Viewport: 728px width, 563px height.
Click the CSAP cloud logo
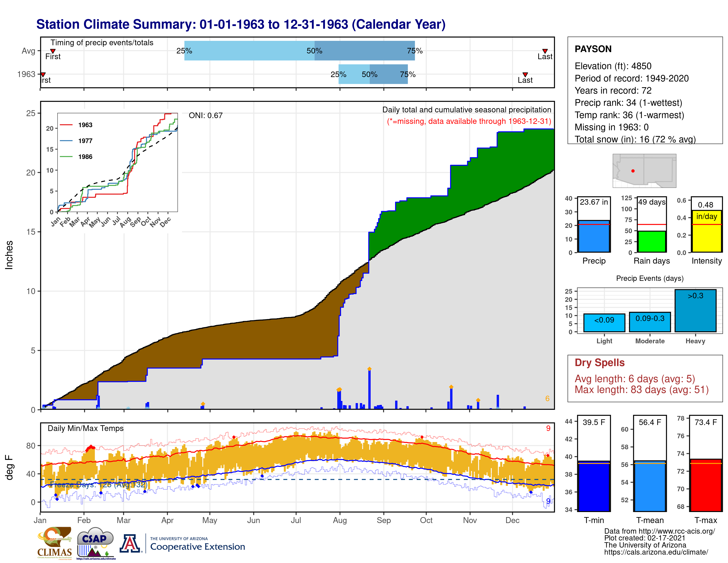pyautogui.click(x=96, y=543)
